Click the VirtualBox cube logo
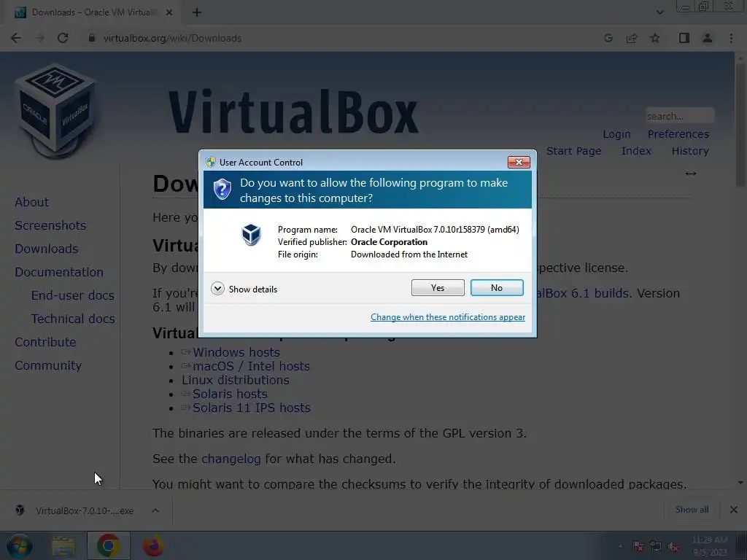Screen dimensions: 747x560 (x=56, y=111)
